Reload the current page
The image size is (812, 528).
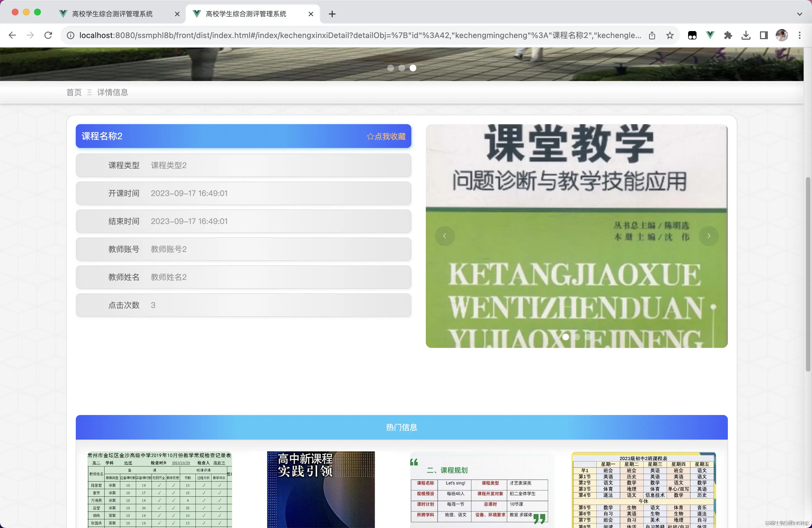tap(48, 35)
